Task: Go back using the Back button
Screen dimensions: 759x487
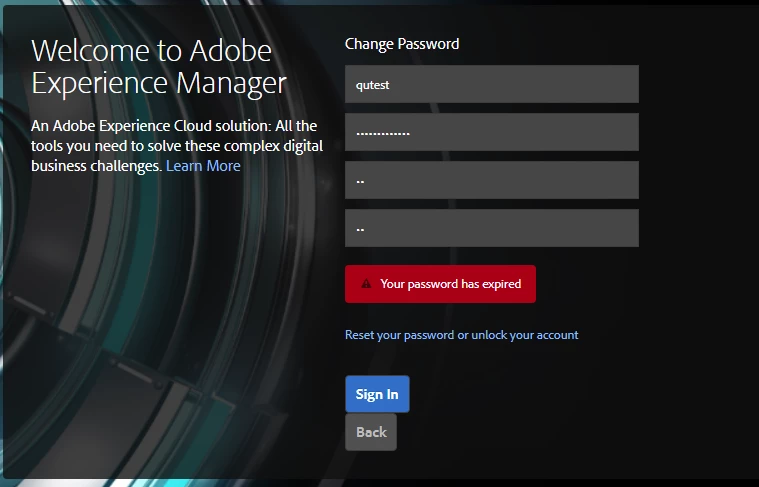Action: pos(371,432)
